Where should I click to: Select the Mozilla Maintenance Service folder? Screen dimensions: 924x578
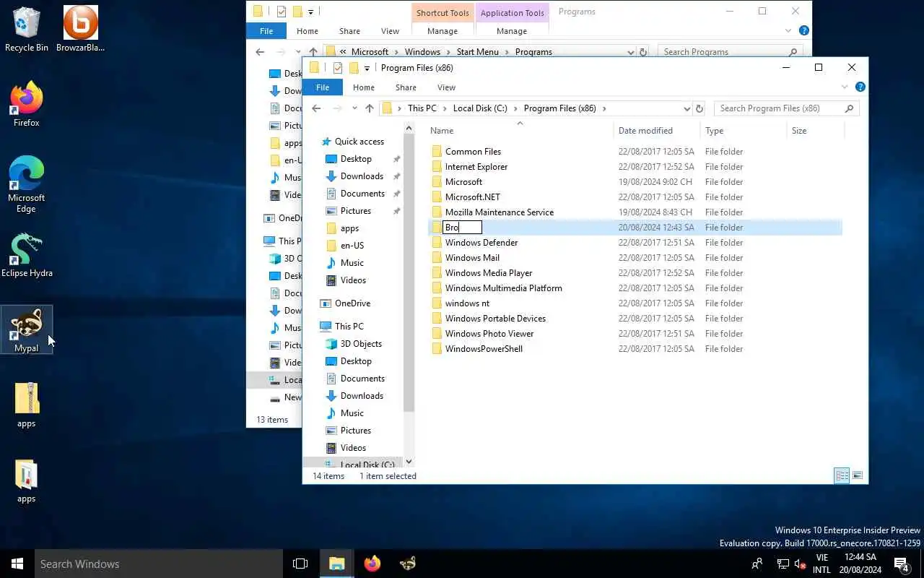pos(500,212)
